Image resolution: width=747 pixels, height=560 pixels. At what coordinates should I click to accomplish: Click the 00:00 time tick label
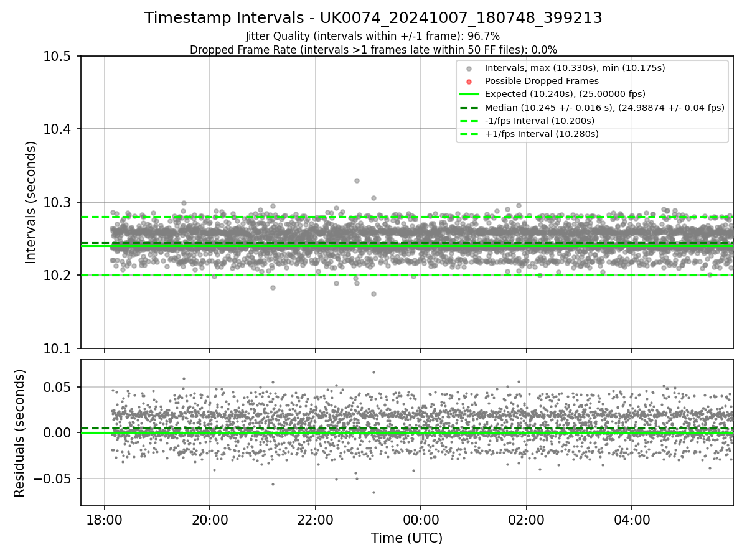(421, 519)
